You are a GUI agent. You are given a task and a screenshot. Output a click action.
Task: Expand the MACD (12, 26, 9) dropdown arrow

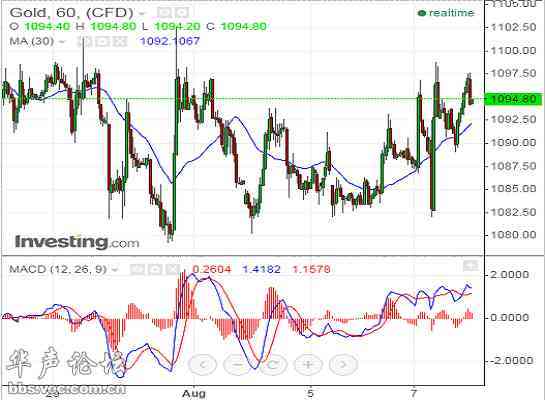pyautogui.click(x=115, y=270)
